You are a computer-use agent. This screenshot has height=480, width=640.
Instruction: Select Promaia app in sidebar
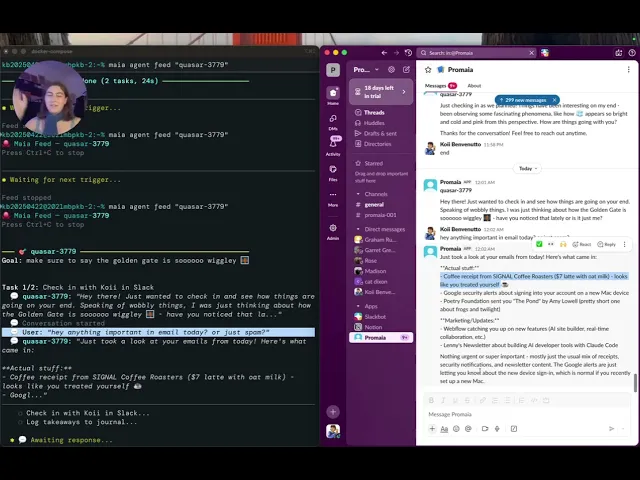[381, 338]
